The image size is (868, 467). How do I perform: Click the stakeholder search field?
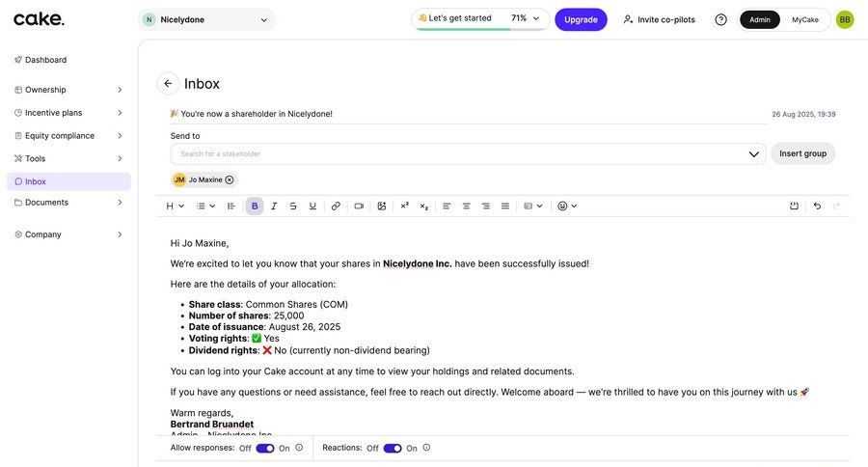point(458,153)
